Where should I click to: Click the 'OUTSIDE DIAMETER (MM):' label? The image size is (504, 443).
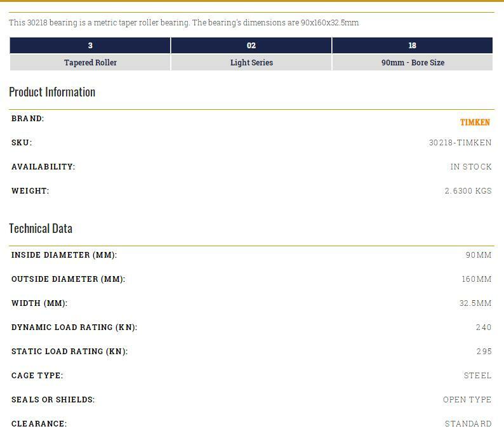coord(69,279)
